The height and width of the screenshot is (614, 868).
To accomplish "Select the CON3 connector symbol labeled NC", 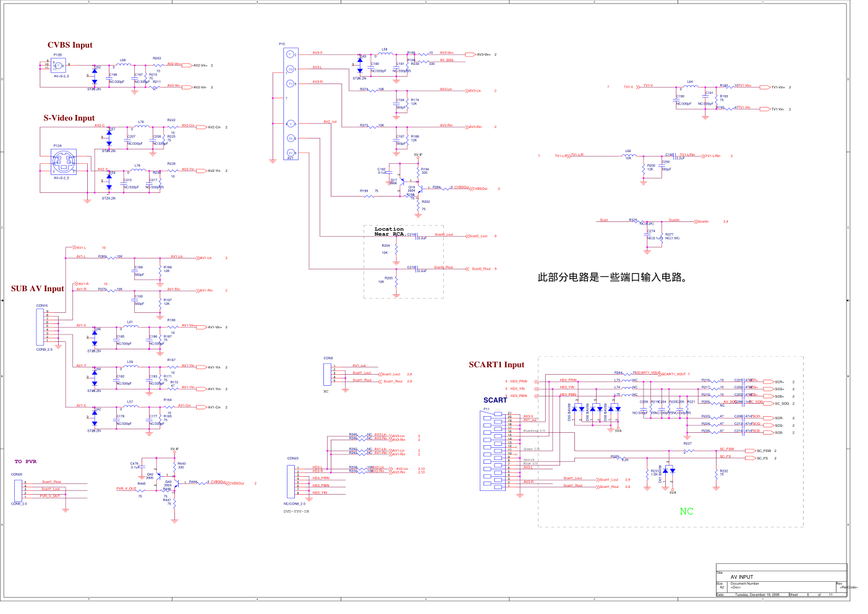I will (326, 375).
